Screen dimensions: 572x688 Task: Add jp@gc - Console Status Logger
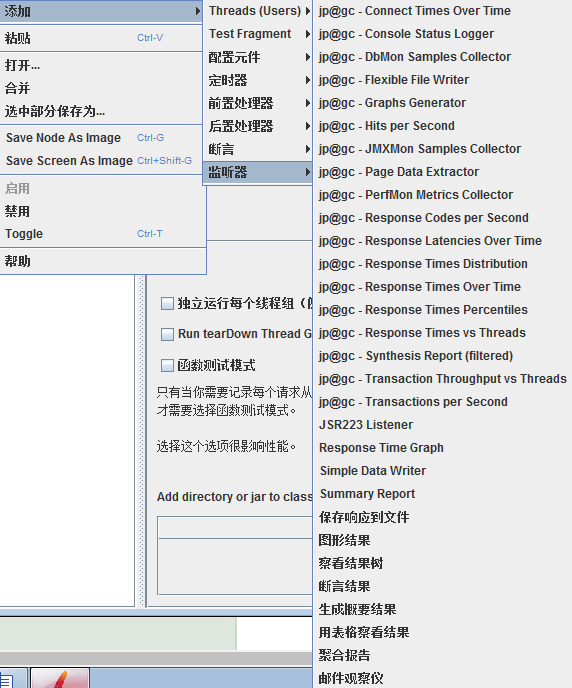point(443,34)
